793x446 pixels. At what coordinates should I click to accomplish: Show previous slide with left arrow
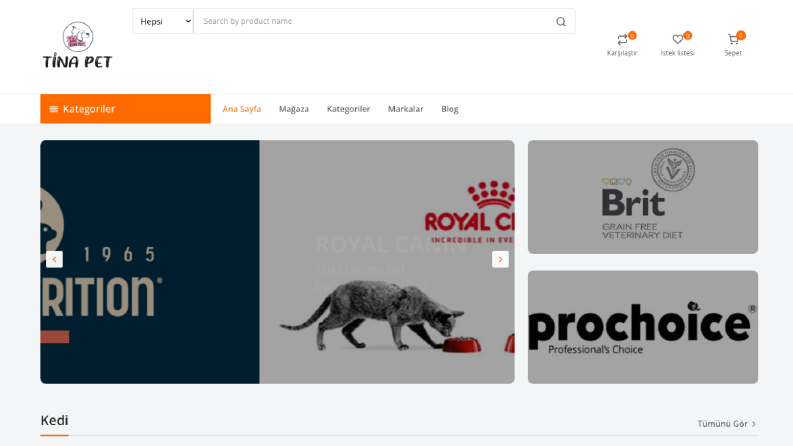coord(54,259)
